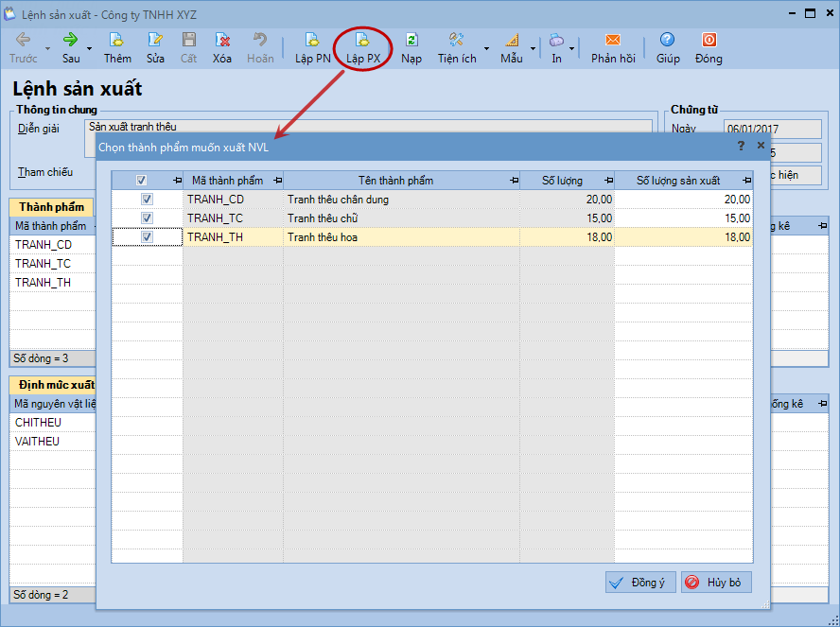The width and height of the screenshot is (840, 627).
Task: Expand the In (print) dropdown arrow
Action: (571, 48)
